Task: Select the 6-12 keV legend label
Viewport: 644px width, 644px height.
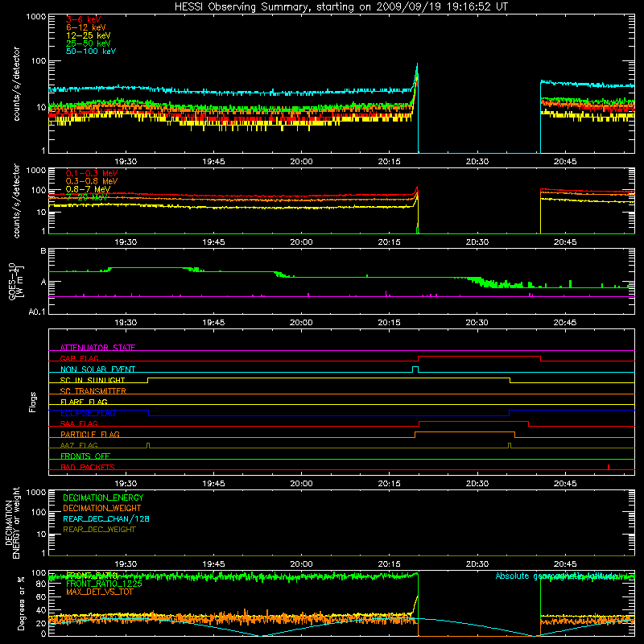Action: 86,27
